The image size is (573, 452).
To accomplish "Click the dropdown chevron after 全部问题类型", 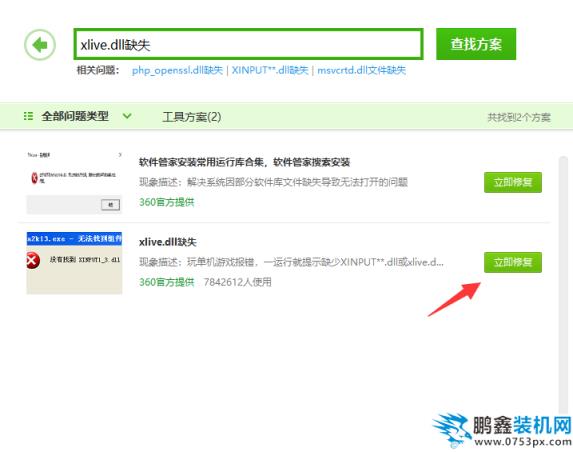I will point(127,116).
